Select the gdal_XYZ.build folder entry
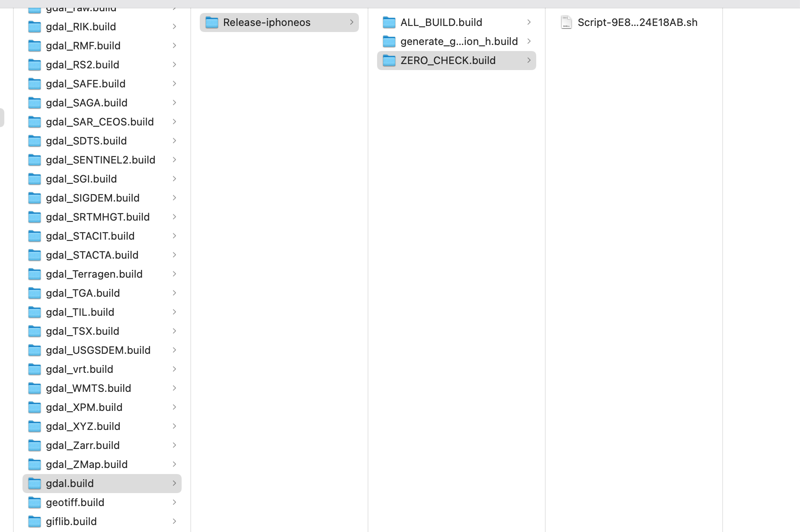 point(83,426)
